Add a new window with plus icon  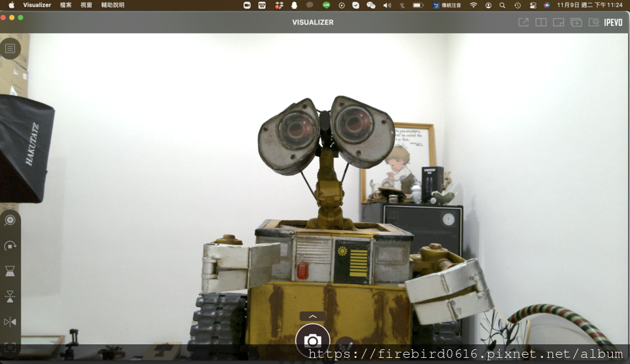coord(576,23)
